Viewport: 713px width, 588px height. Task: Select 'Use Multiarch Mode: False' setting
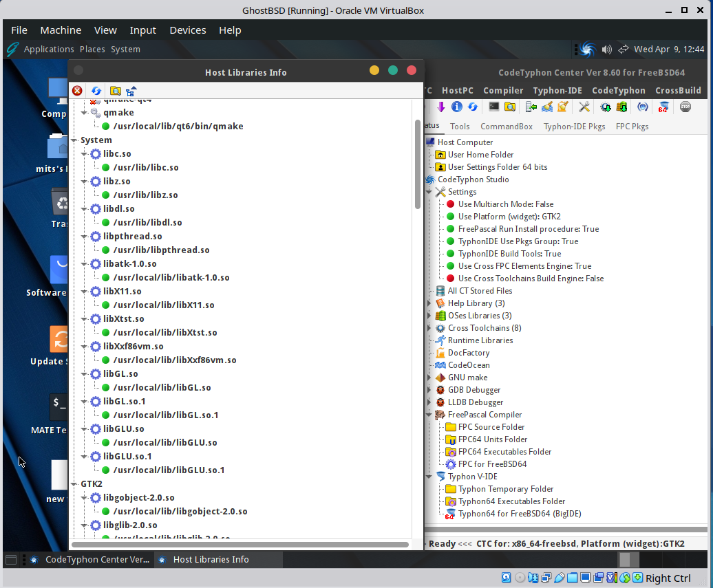pyautogui.click(x=506, y=204)
